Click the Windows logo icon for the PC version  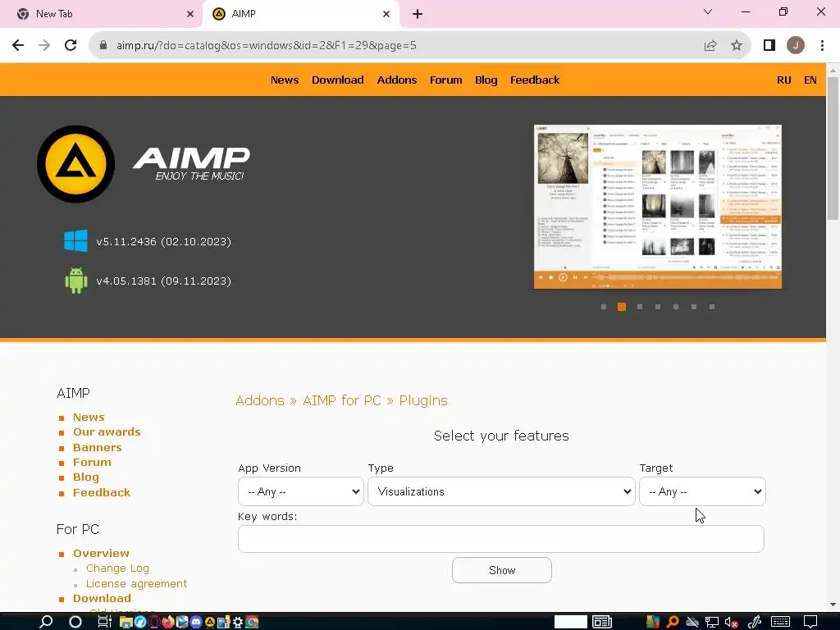[75, 241]
